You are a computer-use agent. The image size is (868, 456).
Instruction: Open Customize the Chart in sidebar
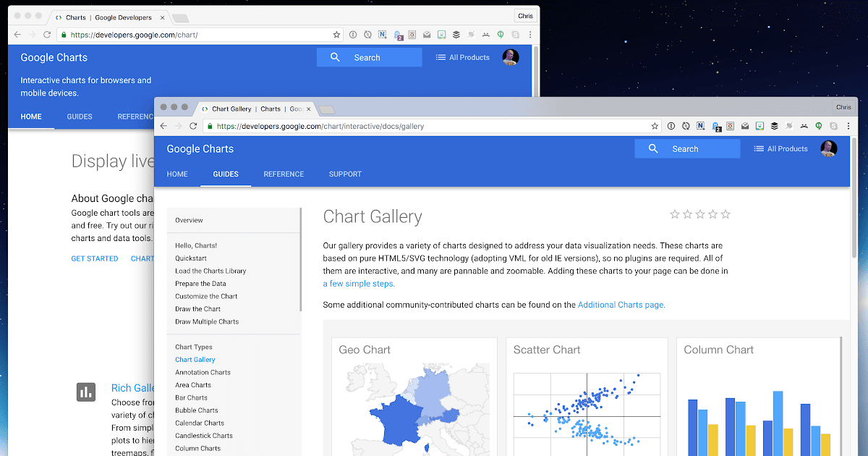[206, 296]
